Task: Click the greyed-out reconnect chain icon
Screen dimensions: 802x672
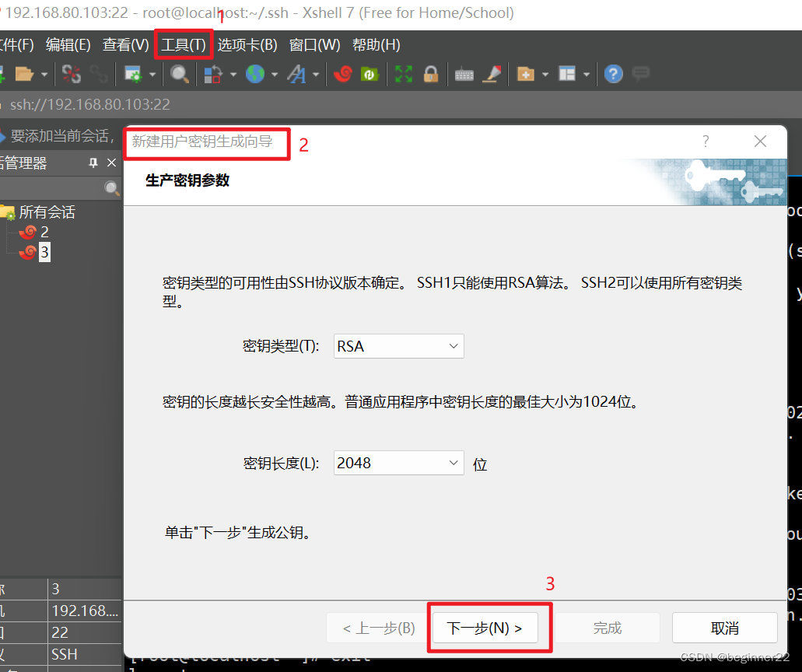Action: [99, 74]
